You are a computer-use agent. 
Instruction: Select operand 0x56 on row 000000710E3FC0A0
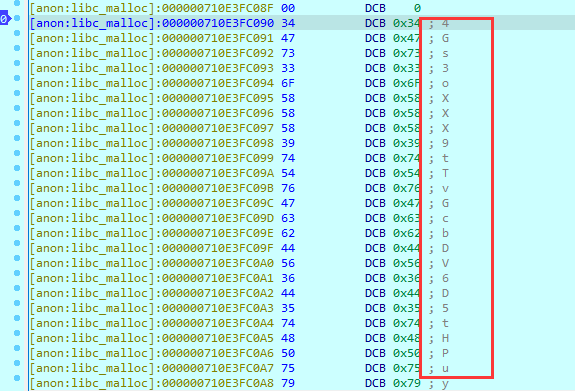[406, 263]
